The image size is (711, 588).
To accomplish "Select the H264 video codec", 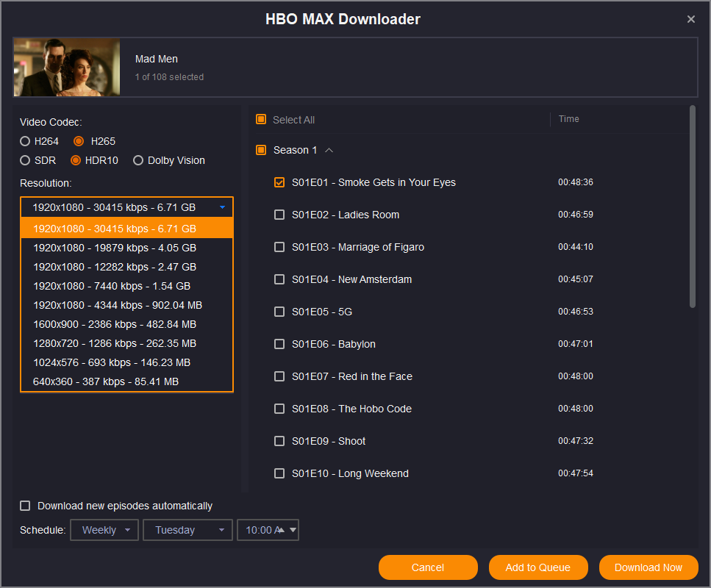I will coord(26,141).
